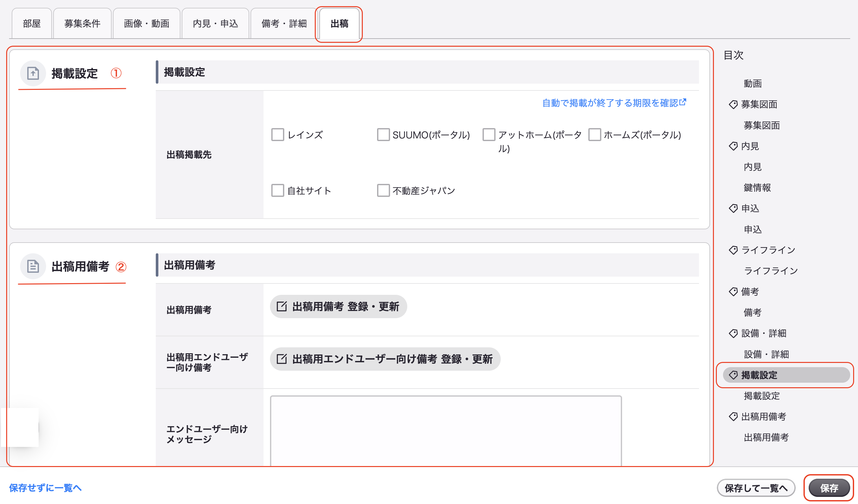Select 申込 sub-item in 目次

click(753, 229)
